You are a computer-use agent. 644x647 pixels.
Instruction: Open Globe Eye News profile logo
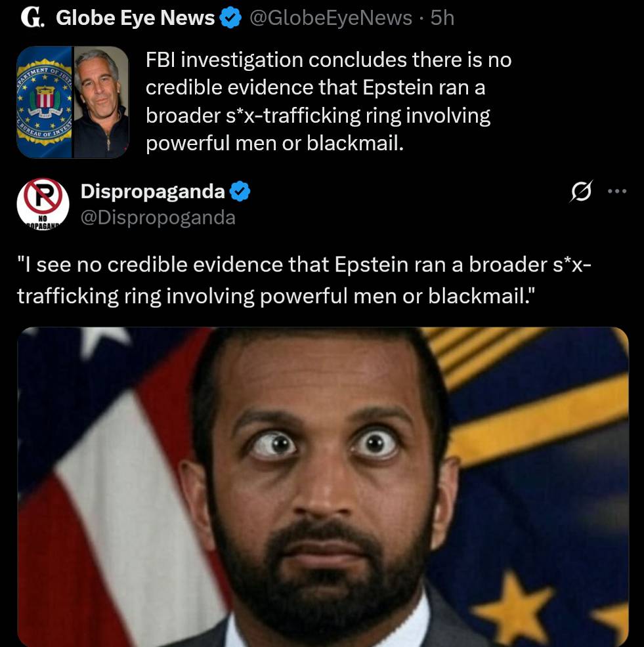click(33, 18)
